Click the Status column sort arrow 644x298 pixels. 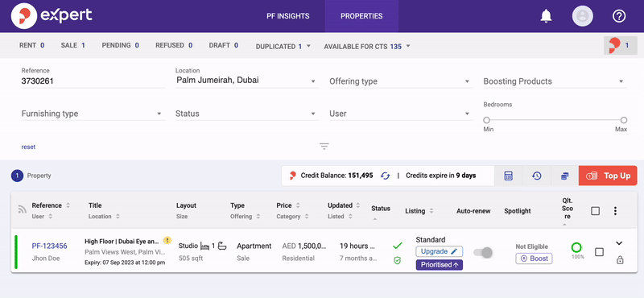click(374, 219)
